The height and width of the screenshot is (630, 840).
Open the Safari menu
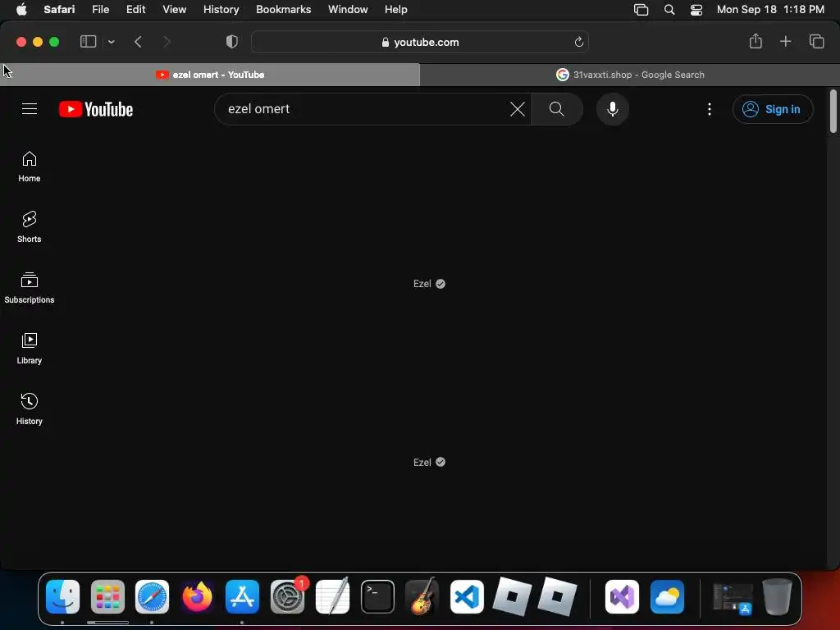[x=59, y=10]
